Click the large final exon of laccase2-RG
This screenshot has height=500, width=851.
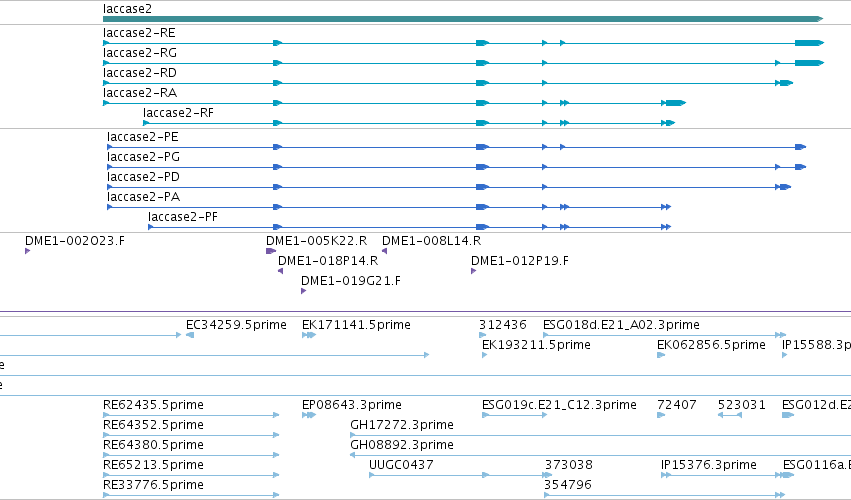[809, 63]
